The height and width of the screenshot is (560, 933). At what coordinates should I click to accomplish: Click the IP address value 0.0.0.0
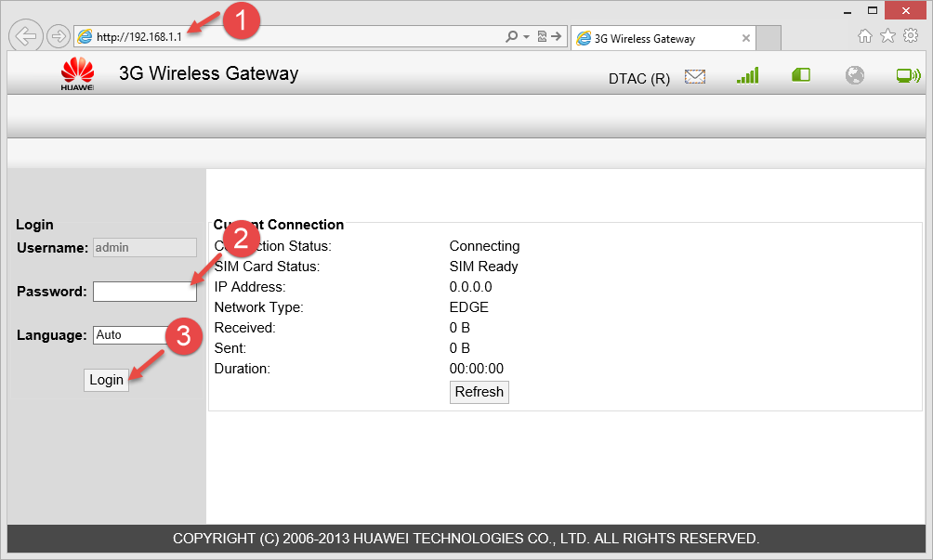click(470, 287)
